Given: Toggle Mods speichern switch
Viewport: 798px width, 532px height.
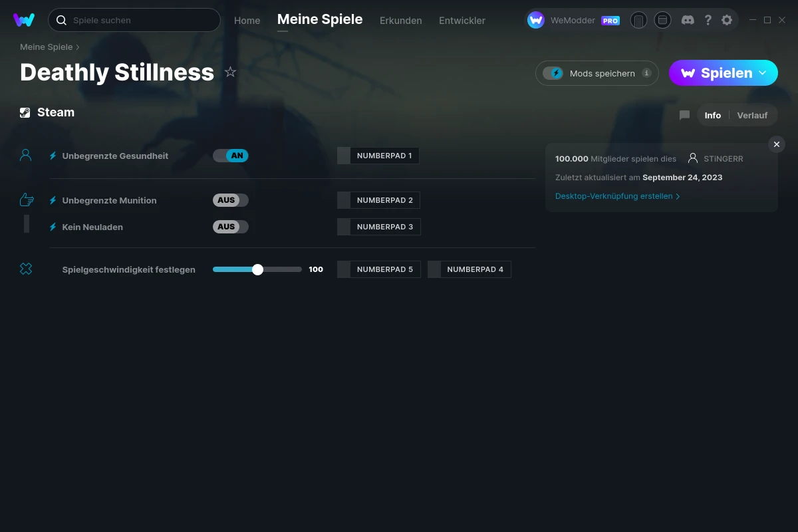Looking at the screenshot, I should [x=553, y=73].
